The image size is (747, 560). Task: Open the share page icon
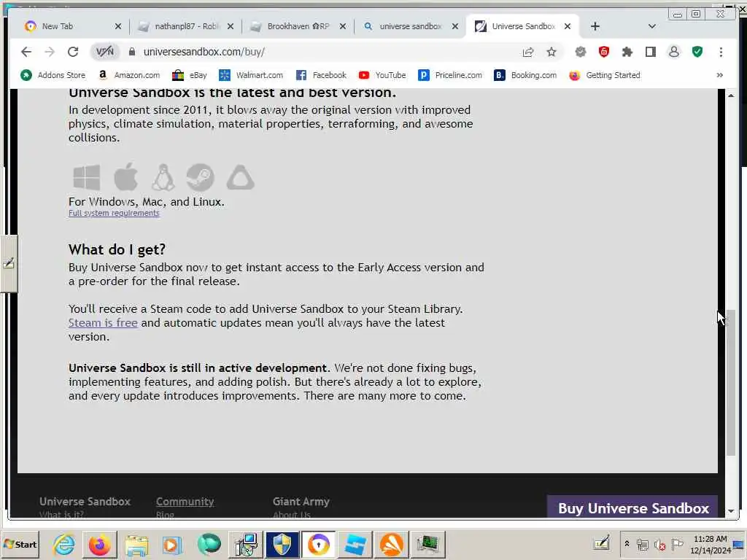click(528, 52)
